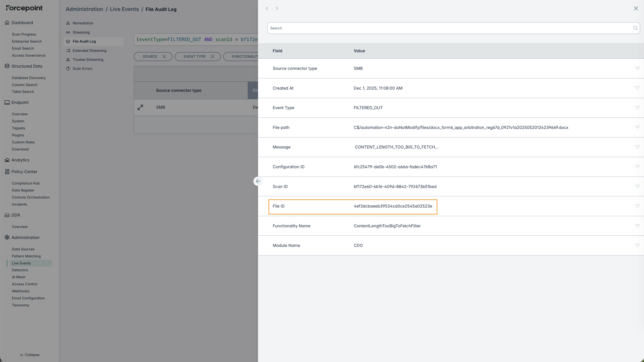This screenshot has height=362, width=644.
Task: Click the Live Events breadcrumb link
Action: point(124,9)
